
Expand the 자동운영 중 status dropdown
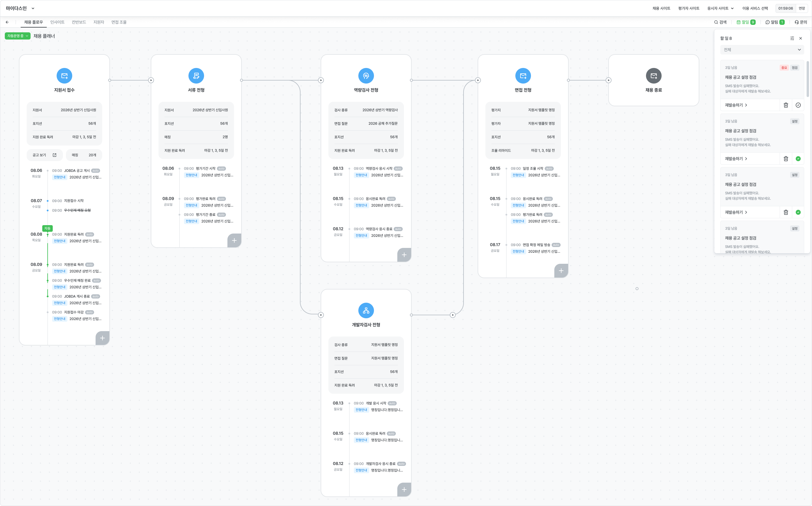(17, 36)
